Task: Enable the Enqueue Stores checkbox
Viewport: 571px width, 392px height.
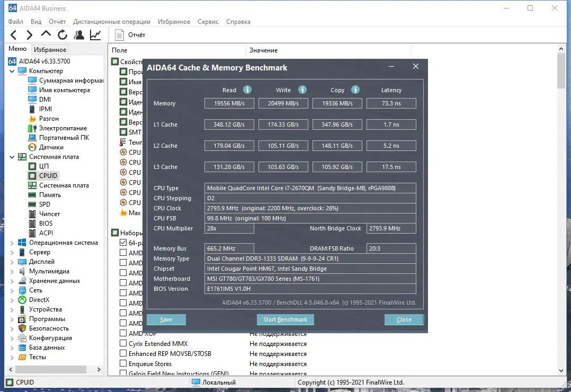Action: pyautogui.click(x=123, y=363)
